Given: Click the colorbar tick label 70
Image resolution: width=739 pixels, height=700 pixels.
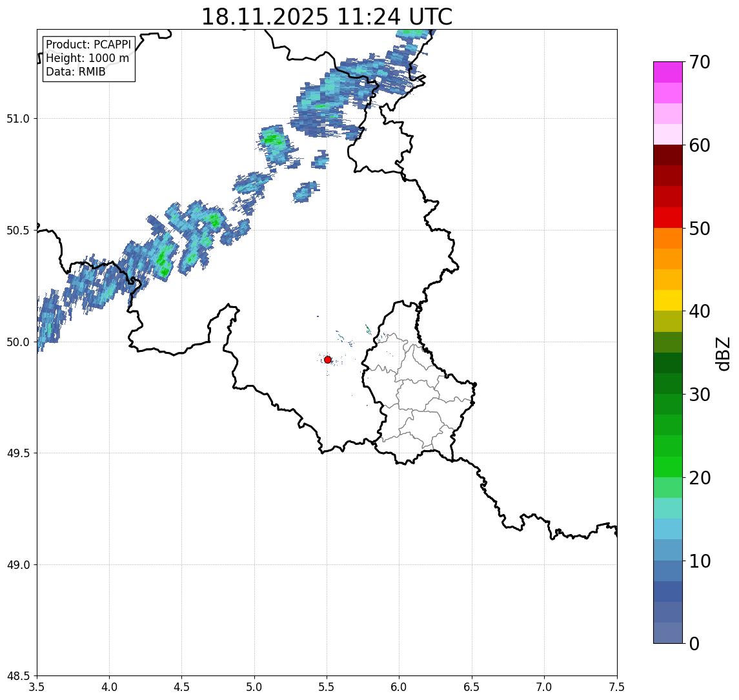Looking at the screenshot, I should [700, 62].
